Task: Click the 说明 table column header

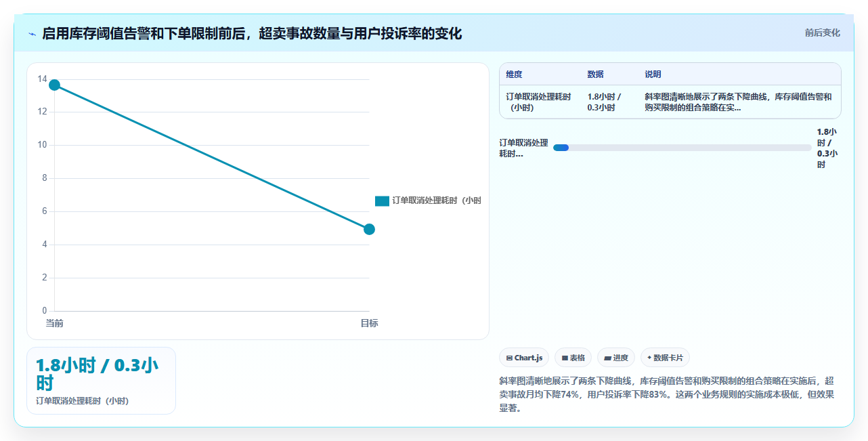Action: 653,75
